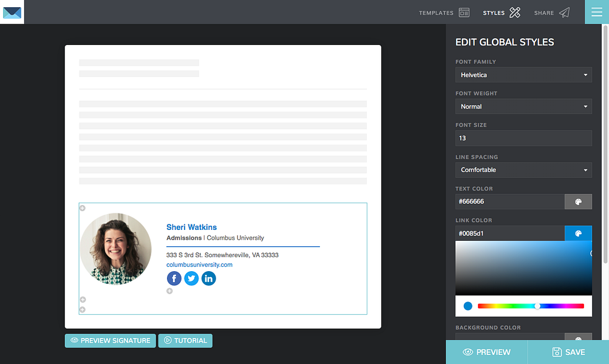Viewport: 609px width, 364px height.
Task: Open the Line Spacing dropdown
Action: tap(523, 170)
